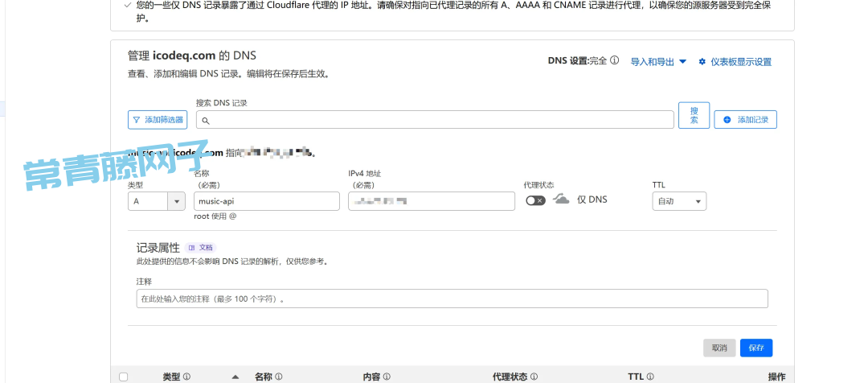Click the info icon beside 内容 column header
The image size is (868, 383).
point(387,377)
